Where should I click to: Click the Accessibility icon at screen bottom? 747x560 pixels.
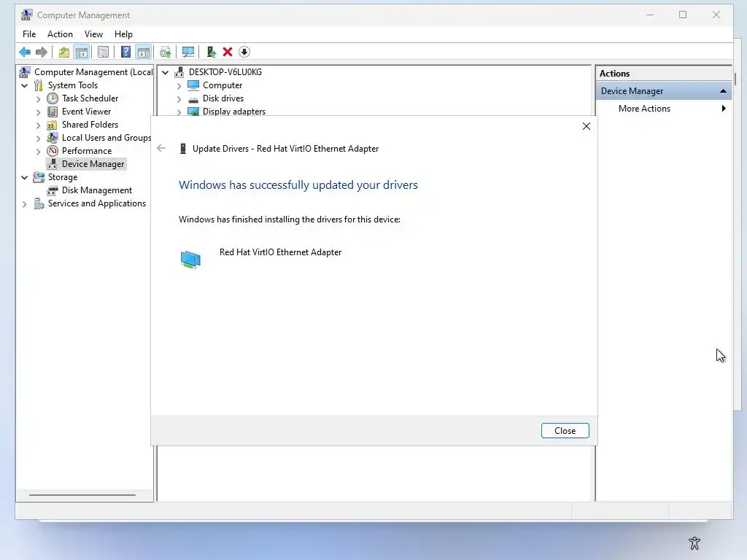[694, 542]
